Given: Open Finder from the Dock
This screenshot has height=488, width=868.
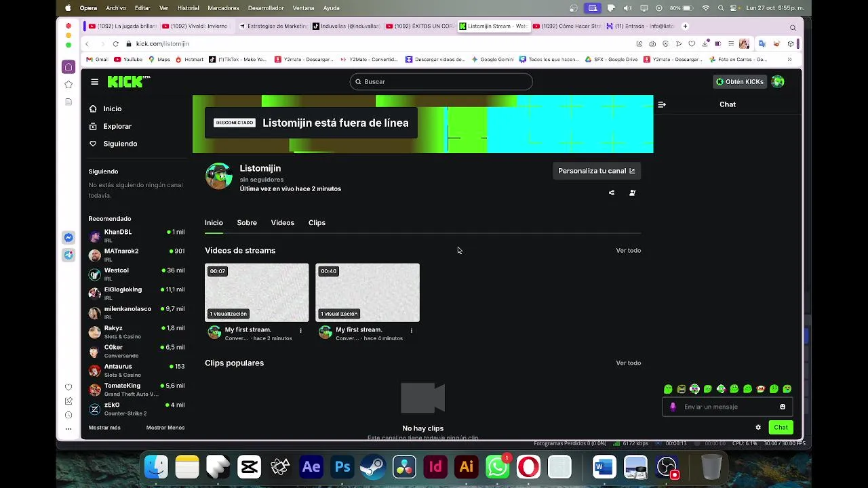Looking at the screenshot, I should (x=156, y=467).
